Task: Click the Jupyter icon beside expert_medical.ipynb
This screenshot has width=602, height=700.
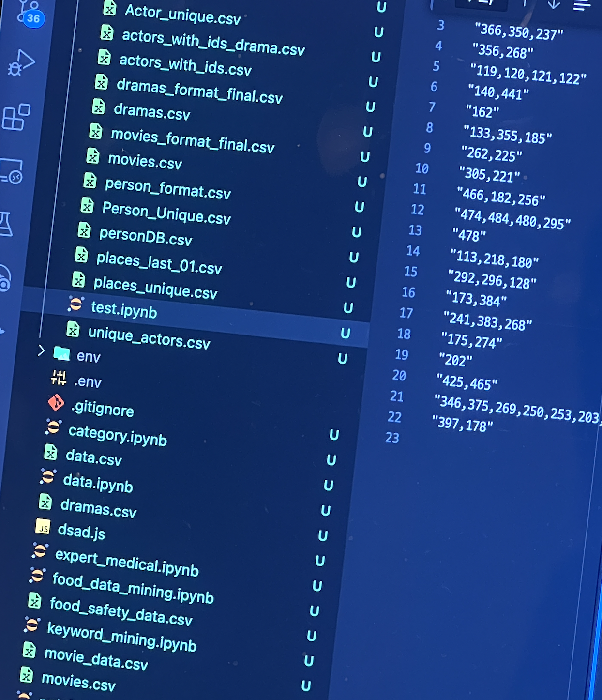Action: pyautogui.click(x=40, y=550)
